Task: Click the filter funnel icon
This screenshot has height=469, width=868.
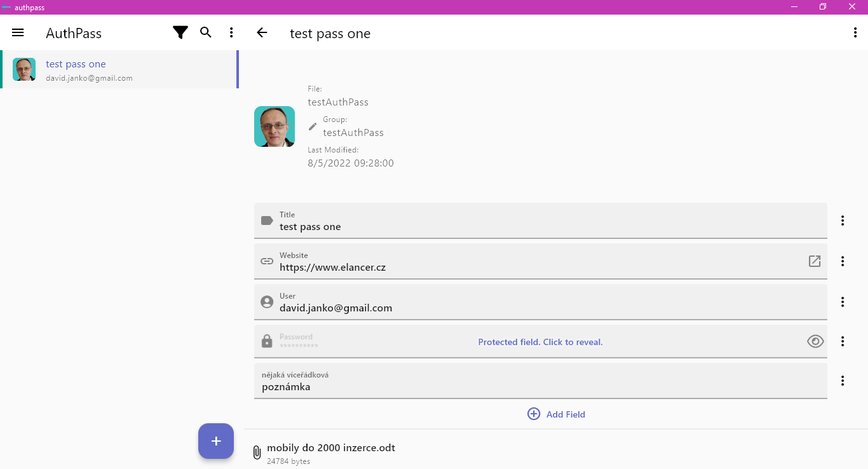Action: coord(180,32)
